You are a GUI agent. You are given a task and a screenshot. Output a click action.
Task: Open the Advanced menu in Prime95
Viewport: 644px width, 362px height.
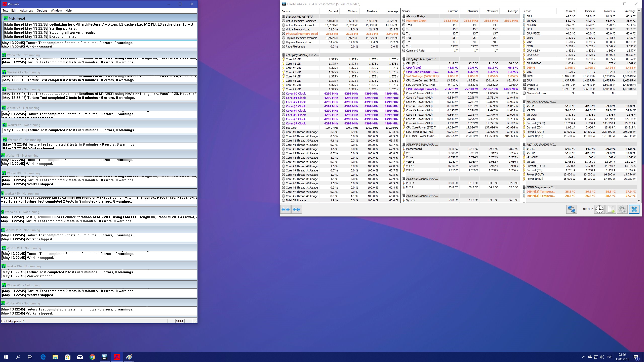coord(26,11)
